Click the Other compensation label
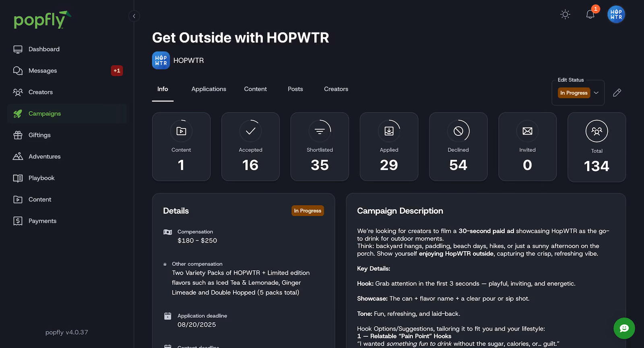 point(197,264)
